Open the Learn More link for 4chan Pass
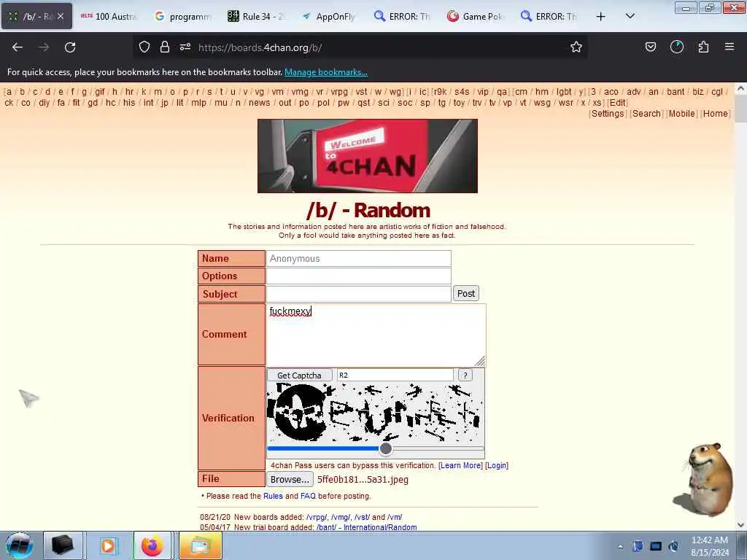Screen dimensions: 747x560 point(460,466)
